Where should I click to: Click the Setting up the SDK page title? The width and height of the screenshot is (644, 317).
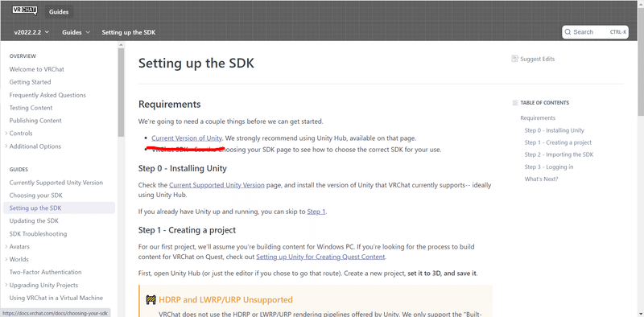click(196, 64)
